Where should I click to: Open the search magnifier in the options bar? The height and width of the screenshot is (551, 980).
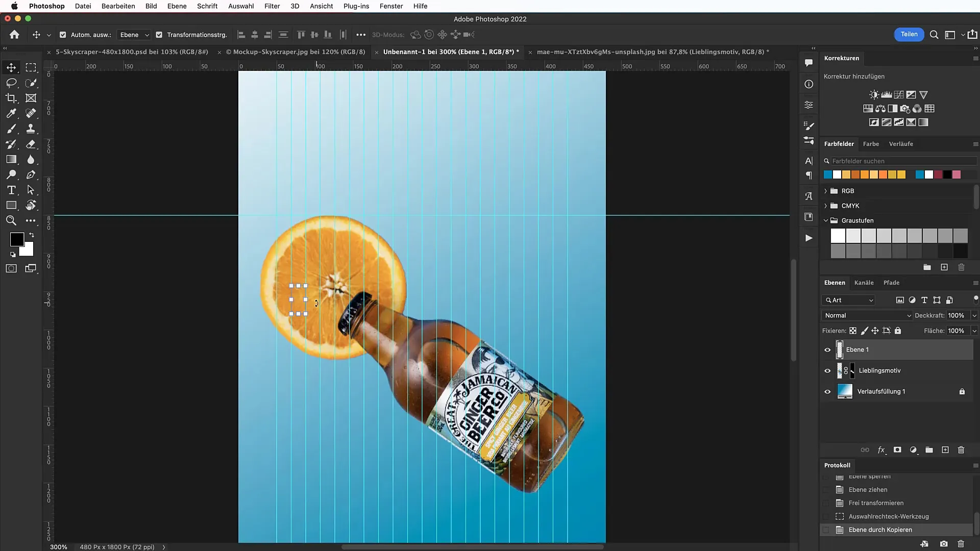[934, 35]
